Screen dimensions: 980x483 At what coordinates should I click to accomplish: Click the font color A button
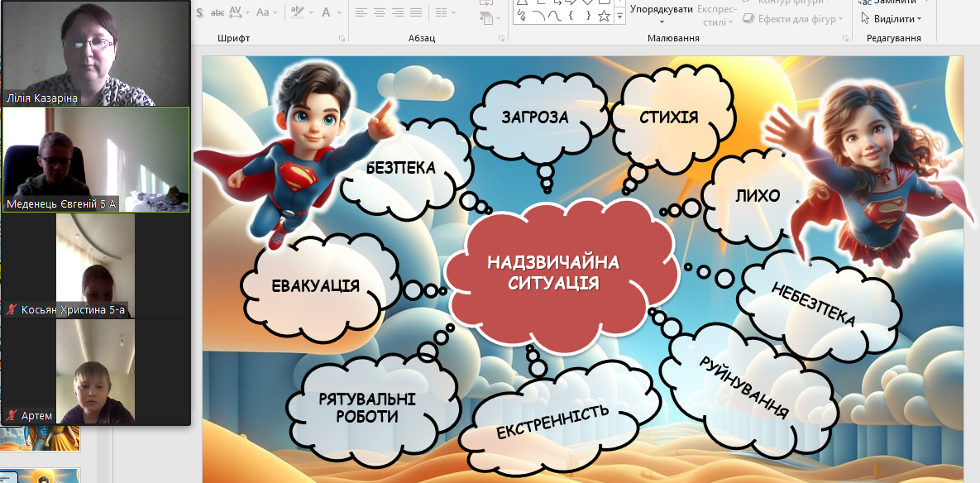point(326,12)
